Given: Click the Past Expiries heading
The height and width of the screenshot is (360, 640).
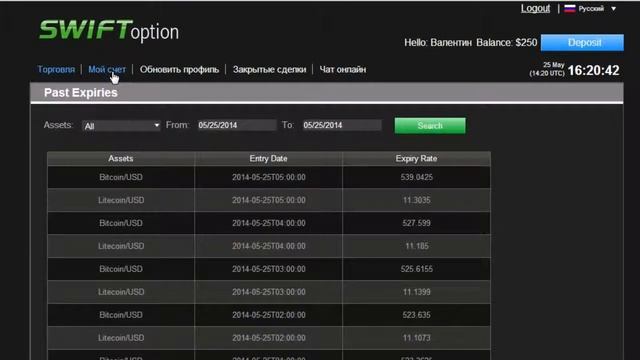Looking at the screenshot, I should point(81,93).
